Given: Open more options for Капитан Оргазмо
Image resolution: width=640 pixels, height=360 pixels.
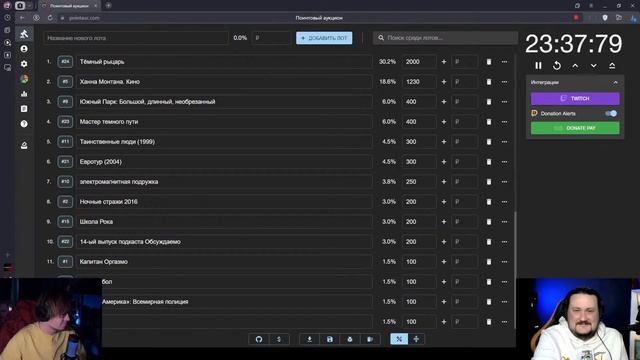Looking at the screenshot, I should (x=504, y=262).
